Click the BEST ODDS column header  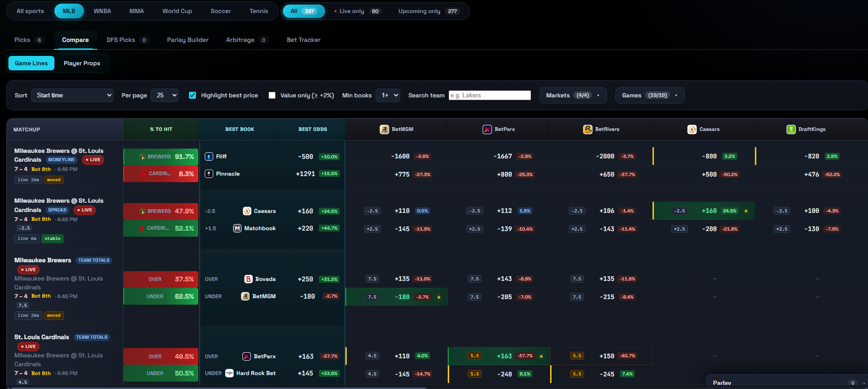click(x=313, y=130)
